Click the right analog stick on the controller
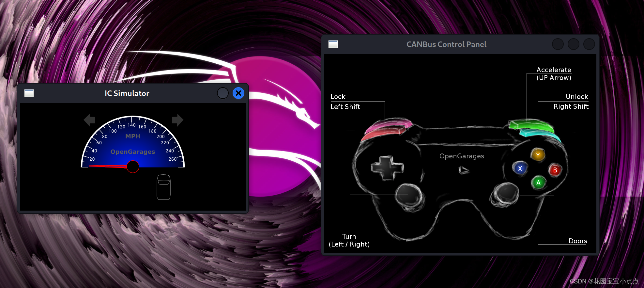The height and width of the screenshot is (288, 644). 505,194
